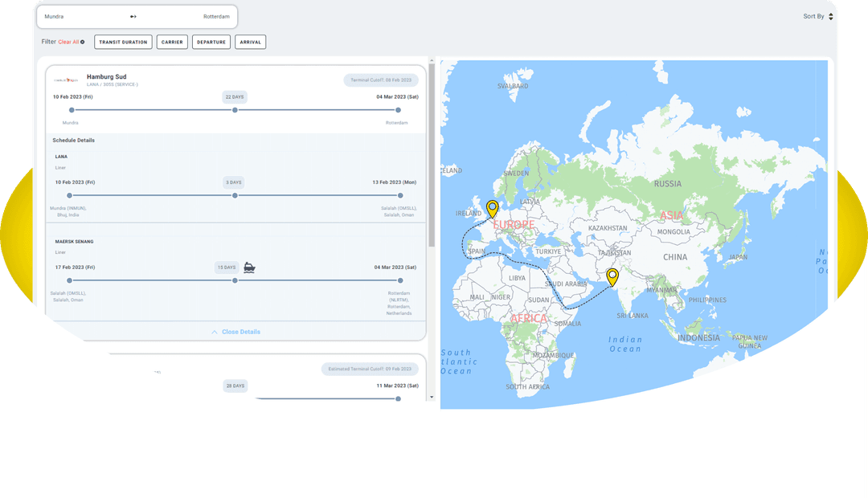Screen dimensions: 868x498
Task: Click the yellow map pin over India
Action: point(612,277)
